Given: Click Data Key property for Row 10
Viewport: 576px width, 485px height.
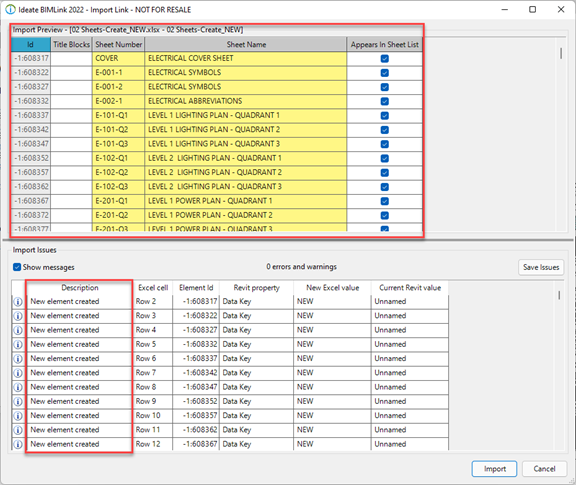Looking at the screenshot, I should pyautogui.click(x=256, y=416).
